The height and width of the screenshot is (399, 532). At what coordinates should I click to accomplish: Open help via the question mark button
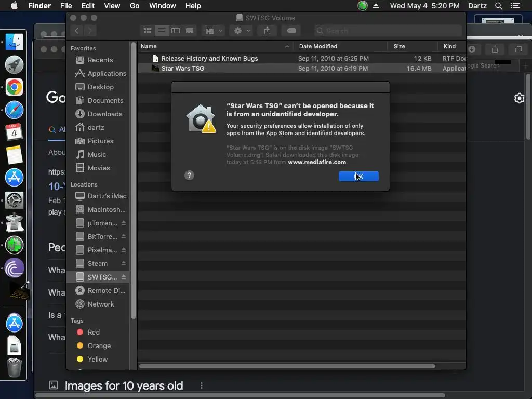[189, 176]
